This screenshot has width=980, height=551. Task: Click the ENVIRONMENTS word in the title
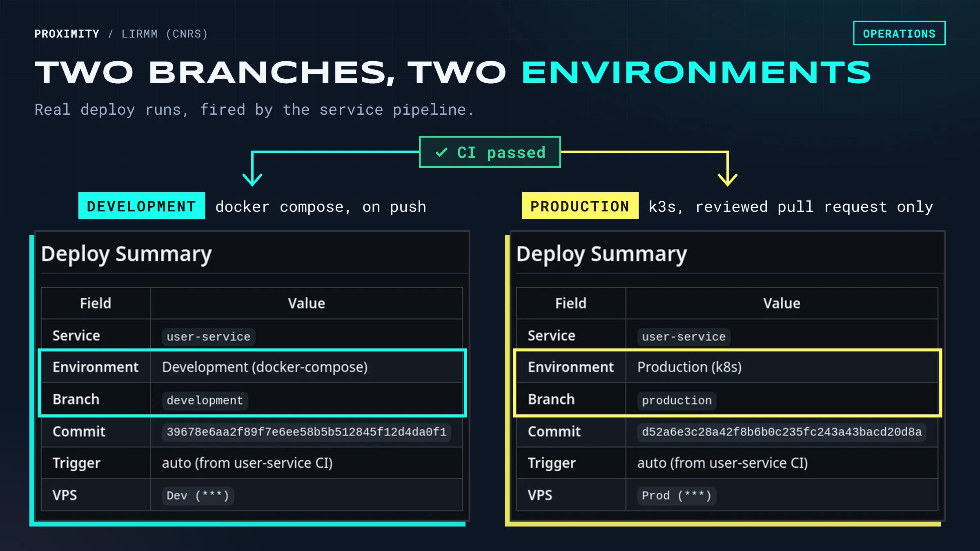tap(697, 73)
